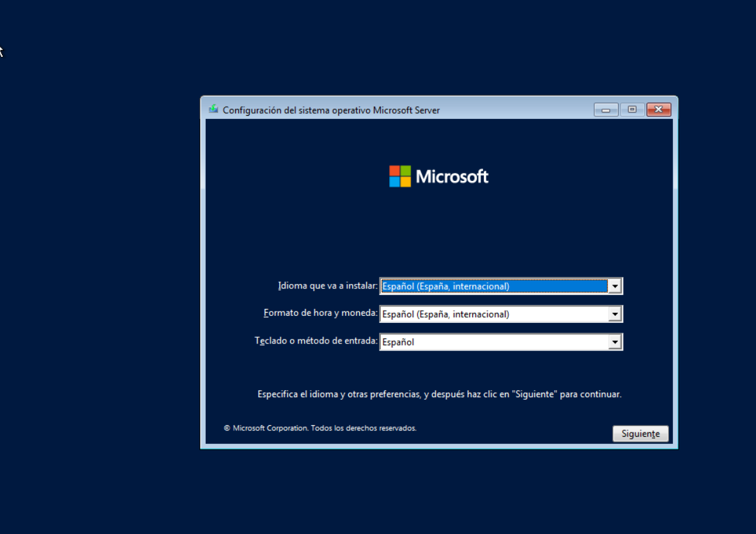The height and width of the screenshot is (534, 756).
Task: Minimize the Microsoft Server setup window
Action: click(x=606, y=110)
